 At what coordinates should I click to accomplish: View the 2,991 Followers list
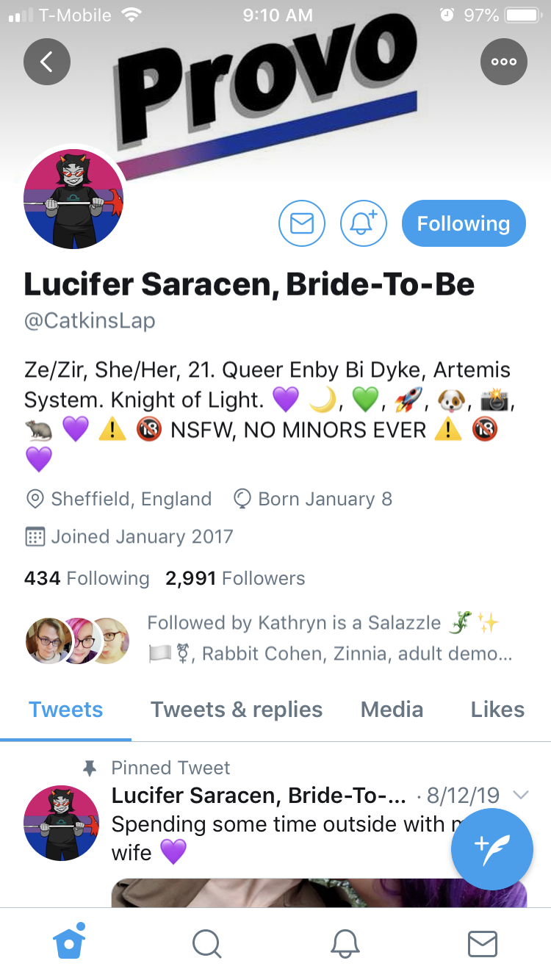(235, 579)
